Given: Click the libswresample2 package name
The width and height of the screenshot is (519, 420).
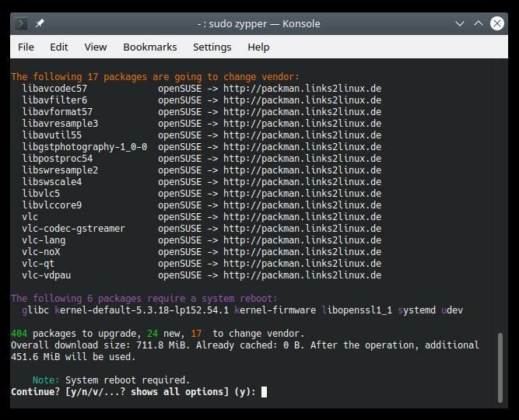Looking at the screenshot, I should tap(60, 170).
